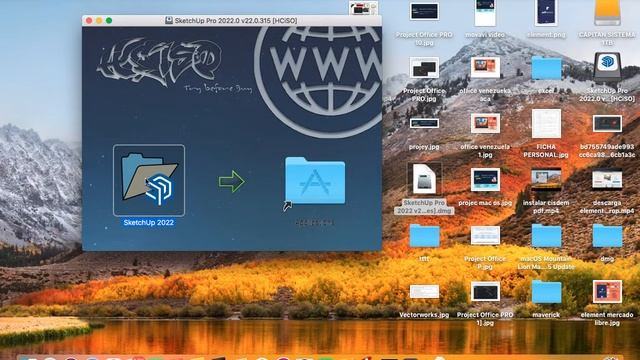
Task: Select the dmg folder on desktop
Action: click(x=607, y=236)
